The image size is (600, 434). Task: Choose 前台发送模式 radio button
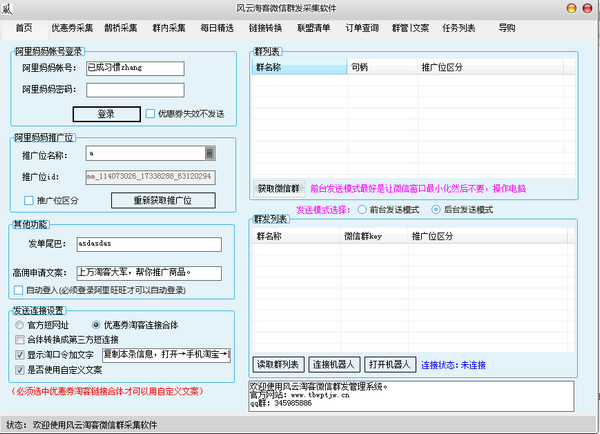click(363, 210)
